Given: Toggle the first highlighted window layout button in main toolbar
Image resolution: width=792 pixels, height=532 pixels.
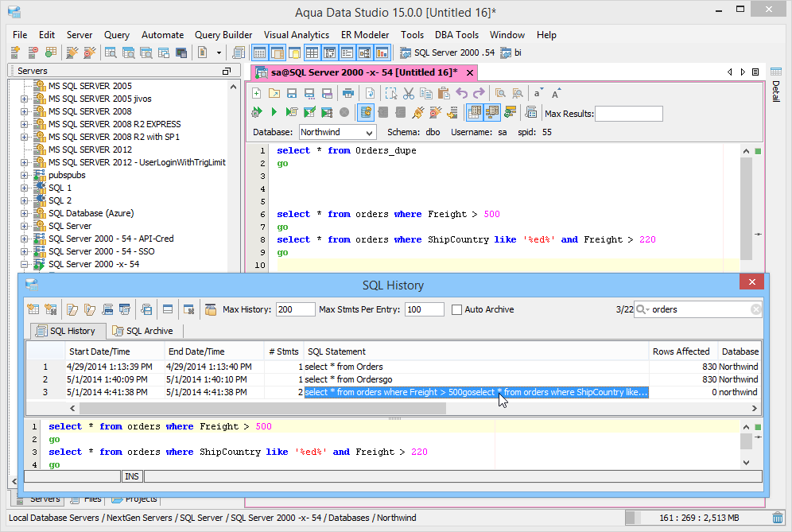Looking at the screenshot, I should coord(260,52).
